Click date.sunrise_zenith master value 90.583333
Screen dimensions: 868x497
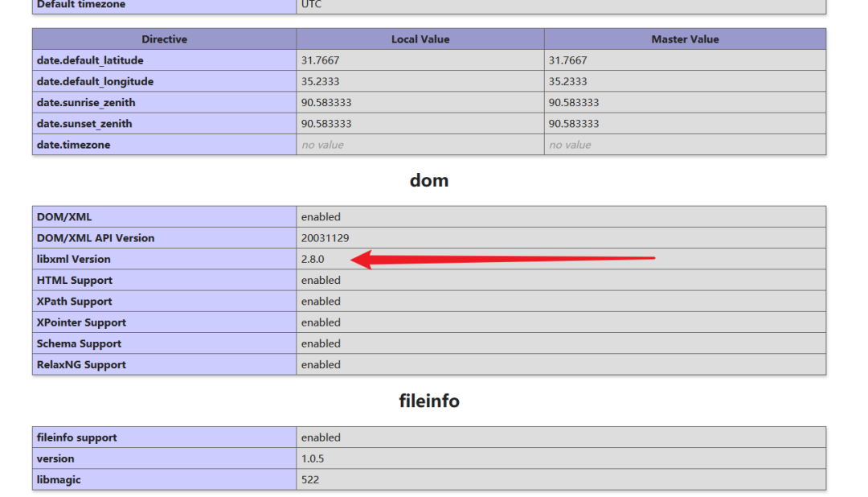pyautogui.click(x=574, y=102)
